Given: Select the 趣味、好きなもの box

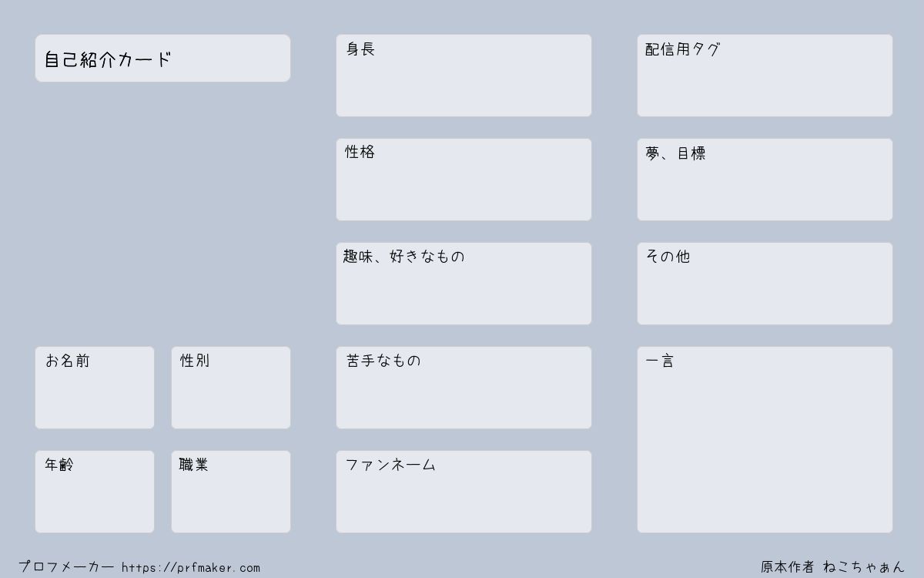Looking at the screenshot, I should [x=464, y=284].
